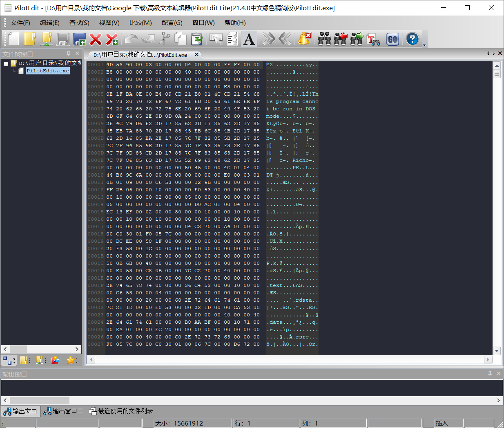Click the GO goto line icon
The image size is (504, 428).
pos(392,39)
